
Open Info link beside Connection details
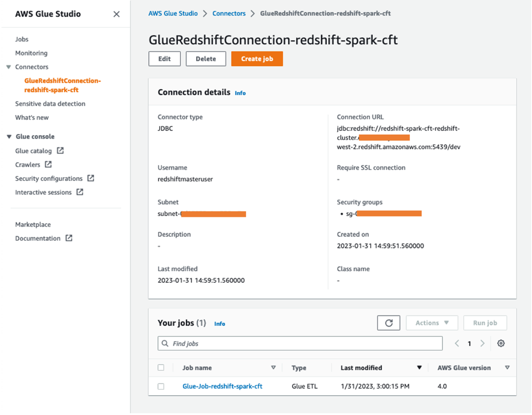point(240,93)
